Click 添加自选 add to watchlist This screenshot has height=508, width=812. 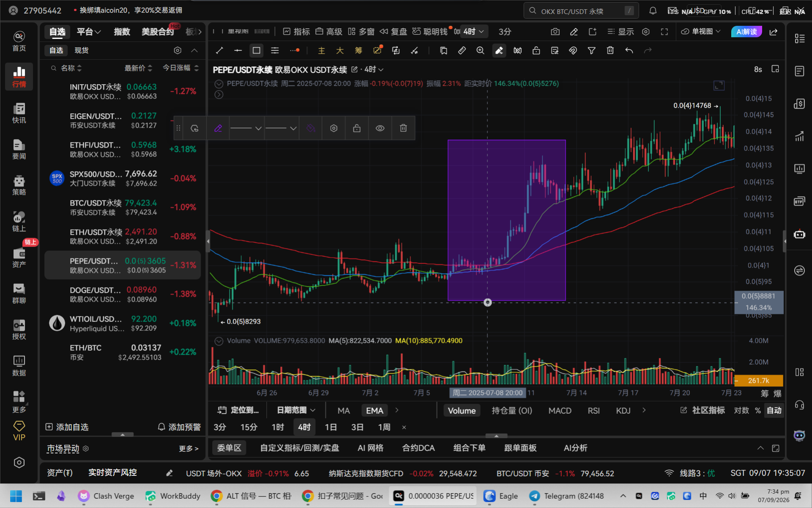coord(67,427)
